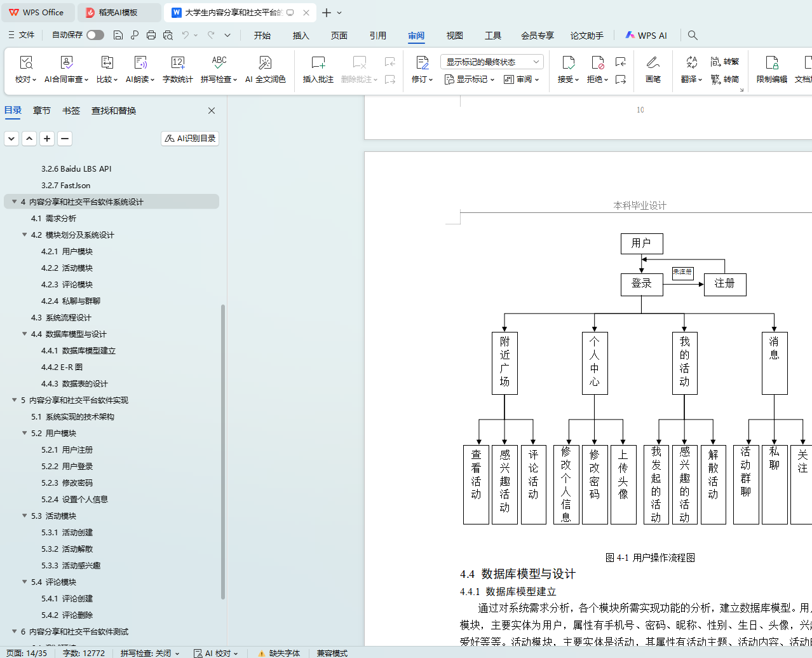812x658 pixels.
Task: Open the 显示标记的最终状态 dropdown
Action: 492,62
